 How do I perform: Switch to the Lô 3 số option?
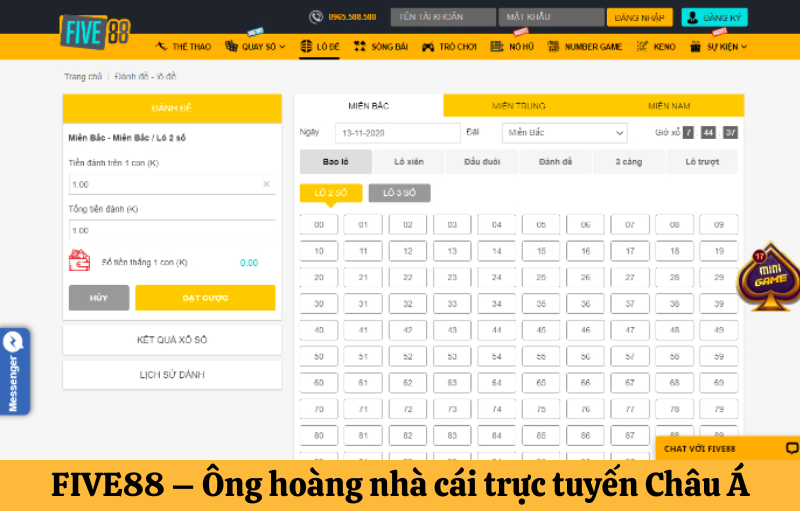click(399, 193)
